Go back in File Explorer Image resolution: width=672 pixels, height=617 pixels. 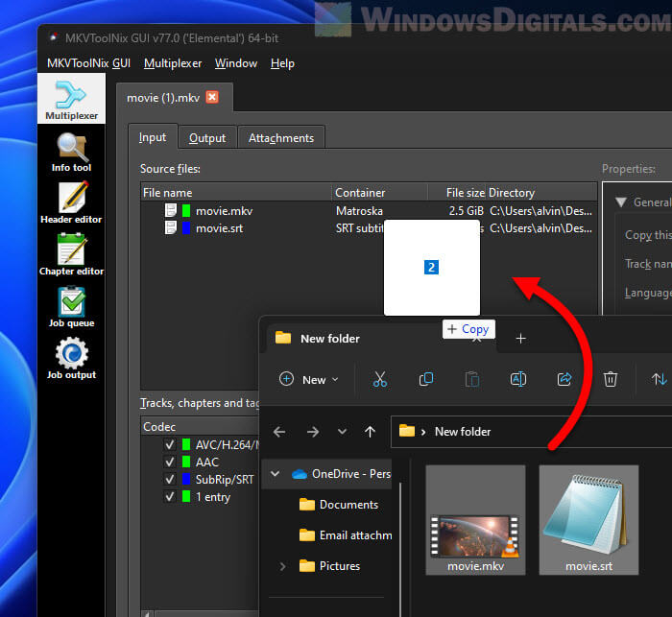tap(279, 432)
